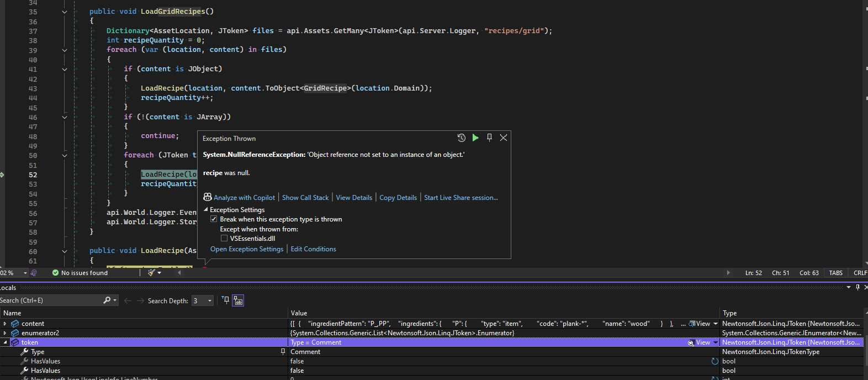The width and height of the screenshot is (868, 380).
Task: Check the VSEssentials.dll exception checkbox
Action: click(224, 239)
